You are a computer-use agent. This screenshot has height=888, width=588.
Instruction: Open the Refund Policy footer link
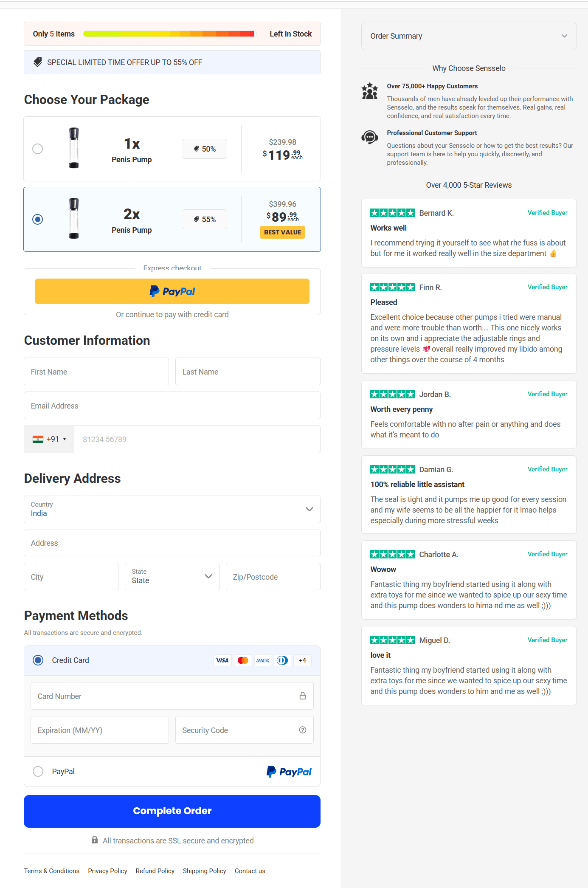pos(155,871)
